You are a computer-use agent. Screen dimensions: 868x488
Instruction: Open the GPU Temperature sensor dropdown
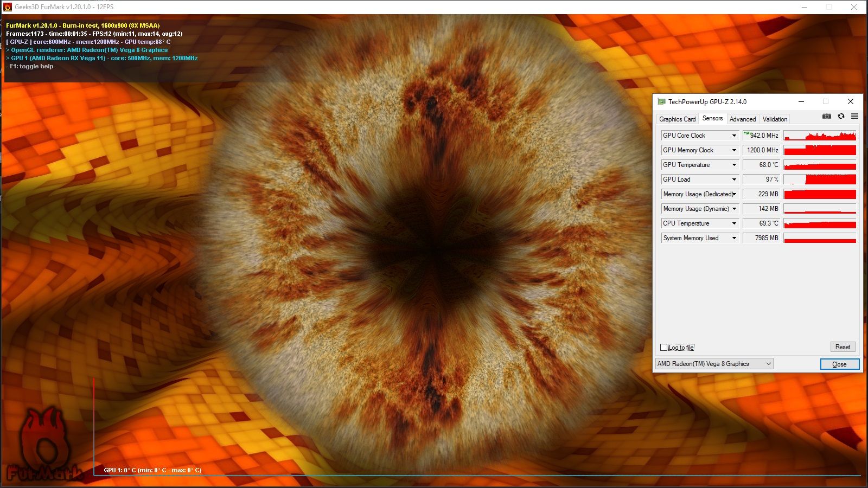point(734,165)
